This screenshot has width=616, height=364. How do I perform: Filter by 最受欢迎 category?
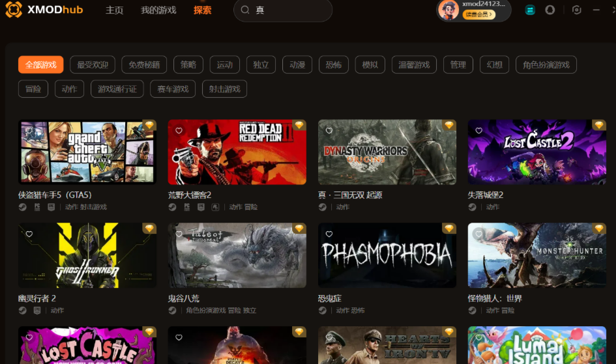pyautogui.click(x=93, y=64)
